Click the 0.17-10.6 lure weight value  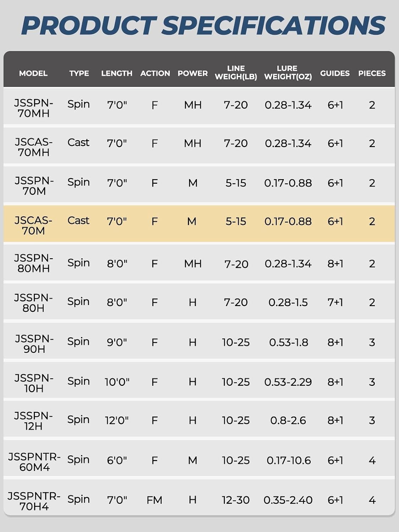tap(289, 460)
